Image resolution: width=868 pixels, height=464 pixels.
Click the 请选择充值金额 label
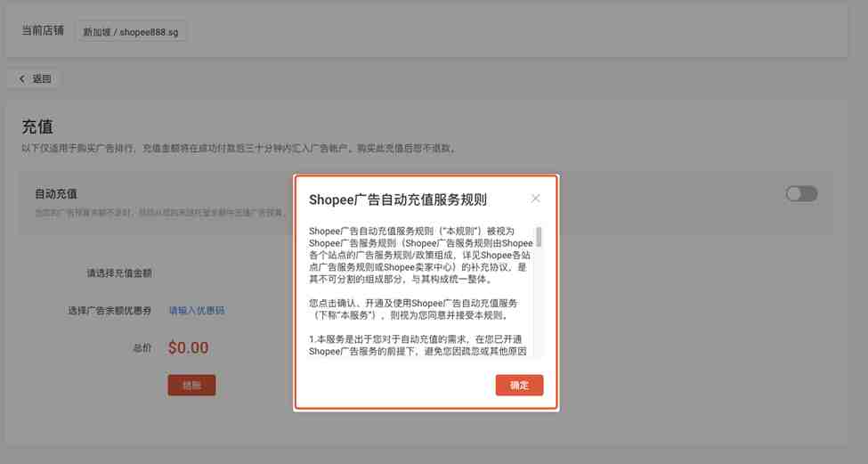pyautogui.click(x=119, y=273)
